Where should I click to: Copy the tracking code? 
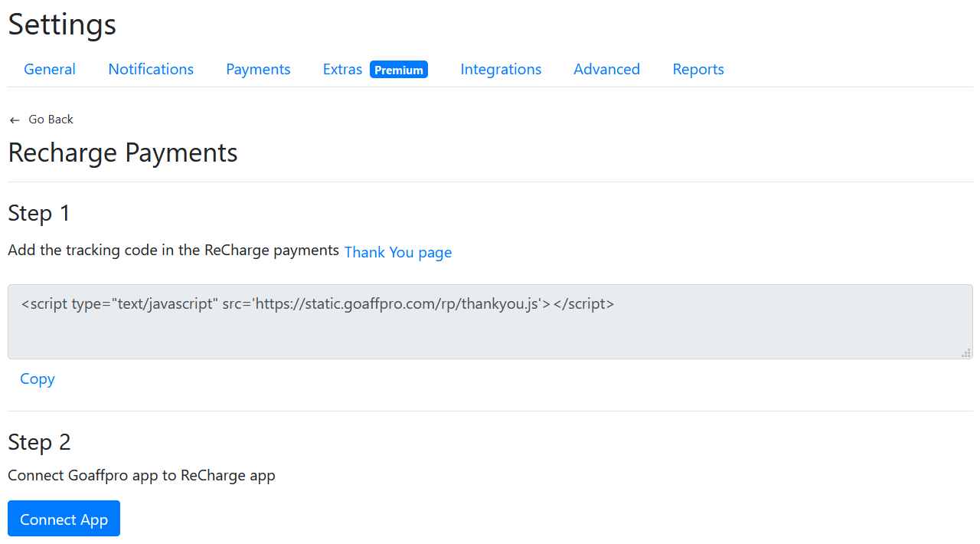[x=38, y=379]
